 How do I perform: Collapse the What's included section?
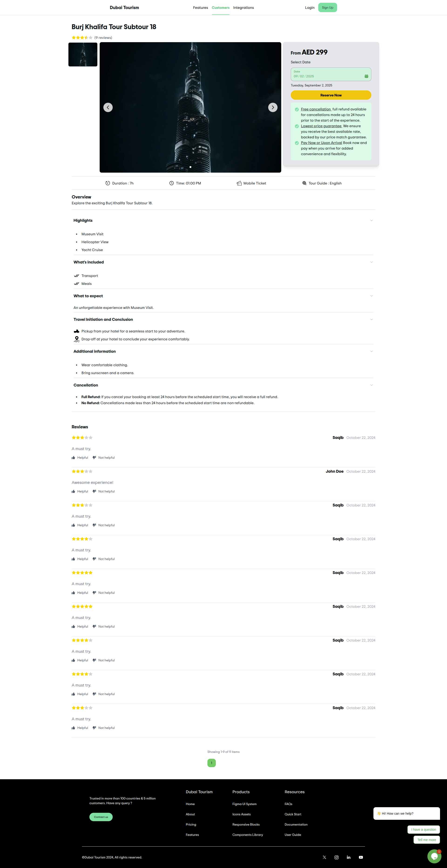[371, 262]
